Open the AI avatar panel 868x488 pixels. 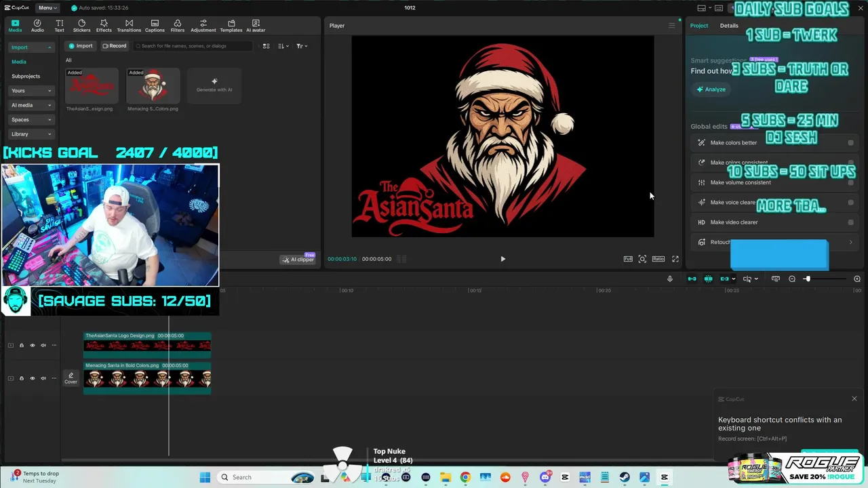coord(256,26)
